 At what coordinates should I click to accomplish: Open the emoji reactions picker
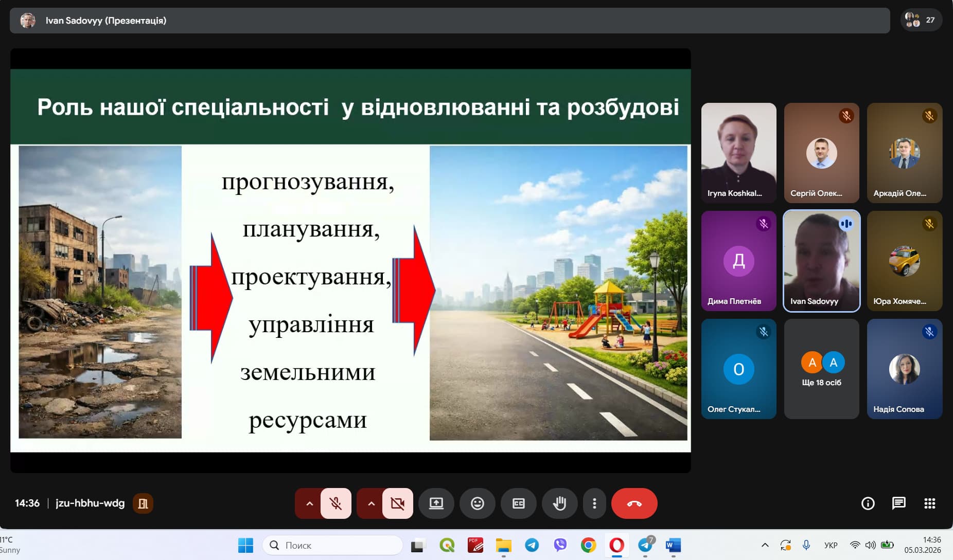pos(477,503)
